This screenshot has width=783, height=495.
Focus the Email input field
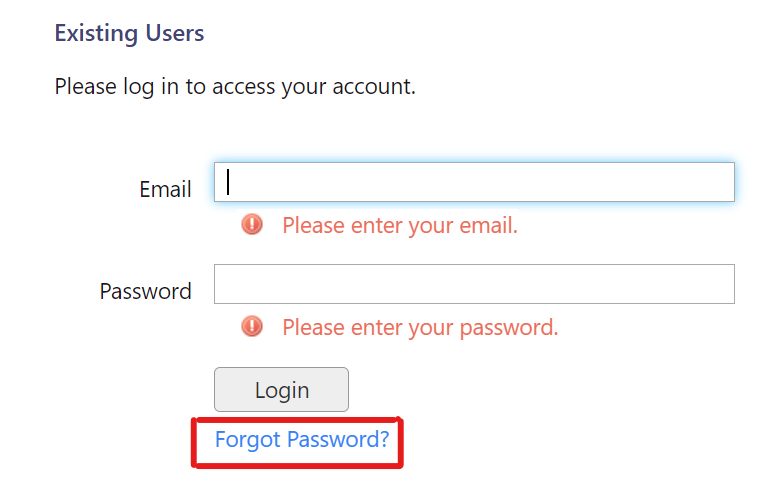(474, 182)
